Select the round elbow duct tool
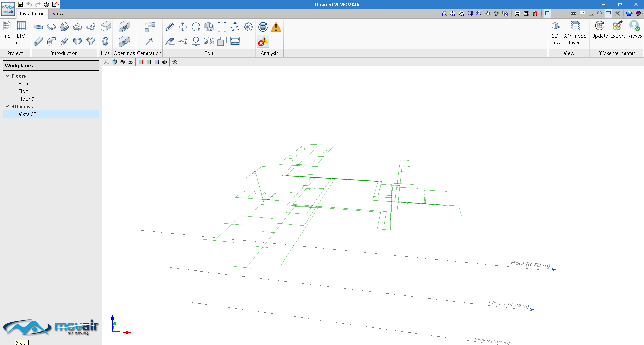 pos(51,41)
